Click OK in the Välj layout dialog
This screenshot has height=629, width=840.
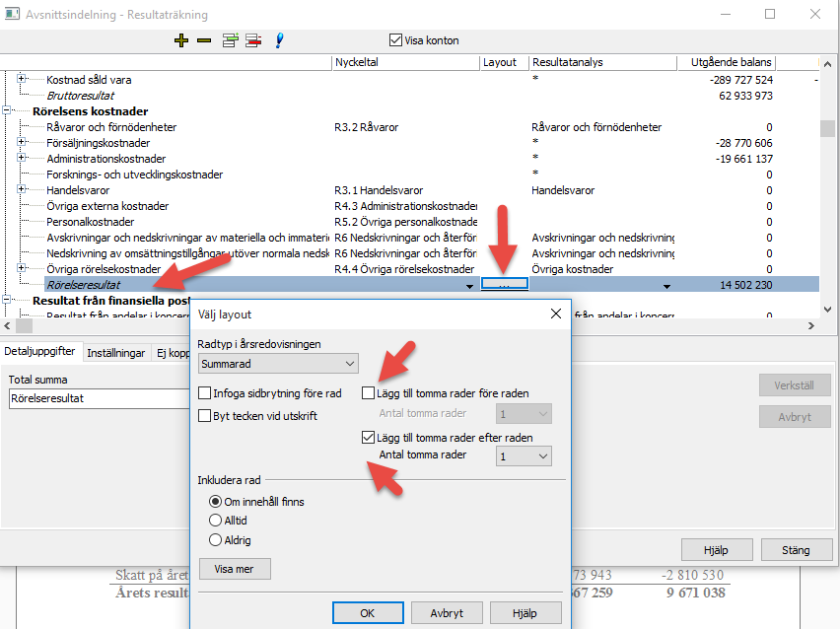click(x=368, y=613)
